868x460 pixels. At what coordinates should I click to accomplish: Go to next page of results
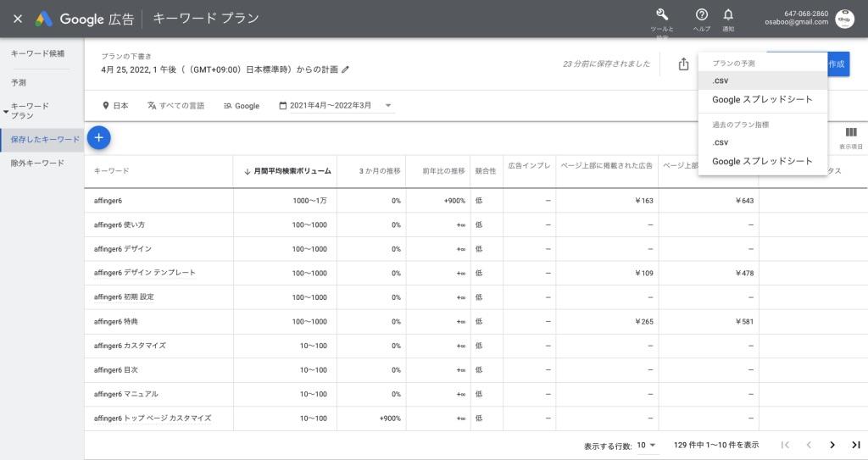(832, 445)
